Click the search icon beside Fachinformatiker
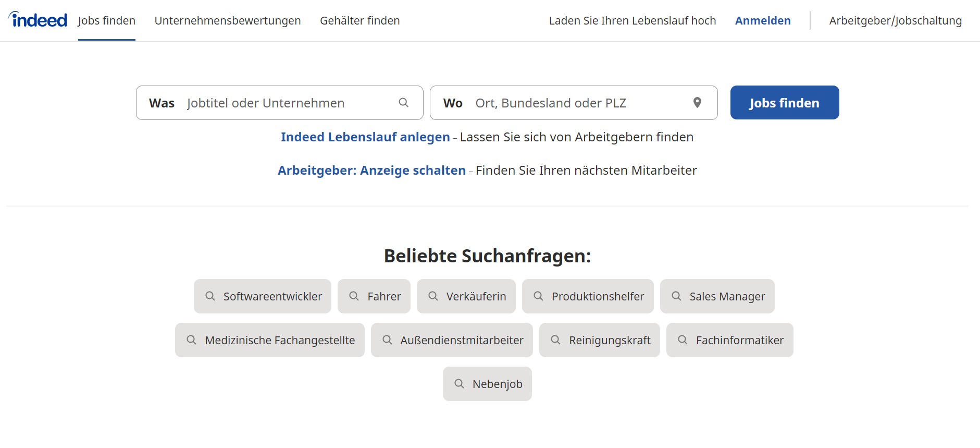 pos(683,340)
